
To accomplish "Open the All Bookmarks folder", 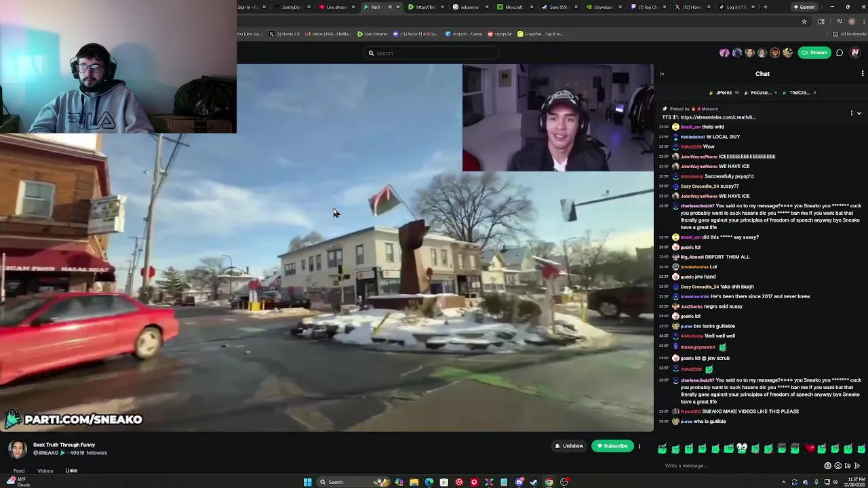I will pos(850,34).
